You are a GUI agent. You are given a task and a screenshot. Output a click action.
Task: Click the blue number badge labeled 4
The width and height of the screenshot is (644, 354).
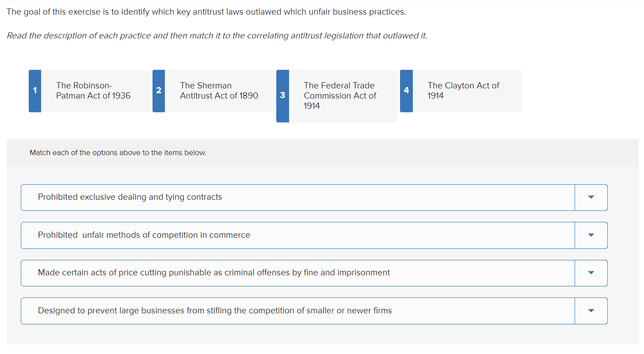coord(406,91)
